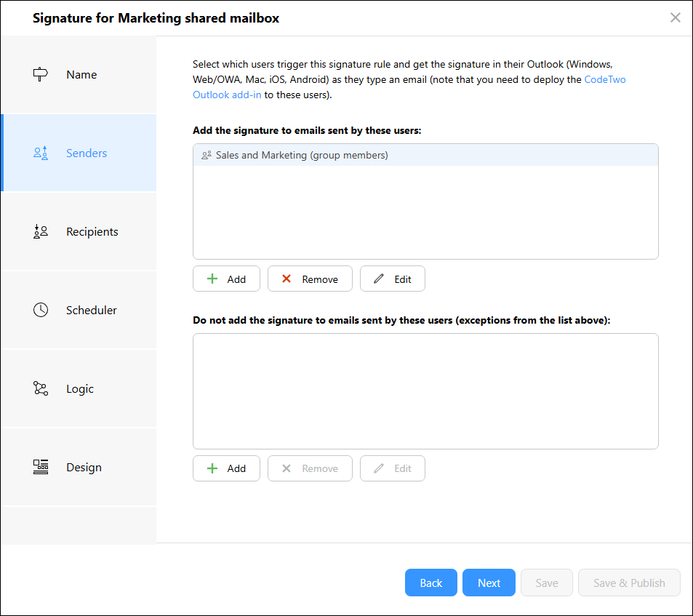Go Back to the previous step
Viewport: 693px width, 616px height.
pyautogui.click(x=431, y=583)
